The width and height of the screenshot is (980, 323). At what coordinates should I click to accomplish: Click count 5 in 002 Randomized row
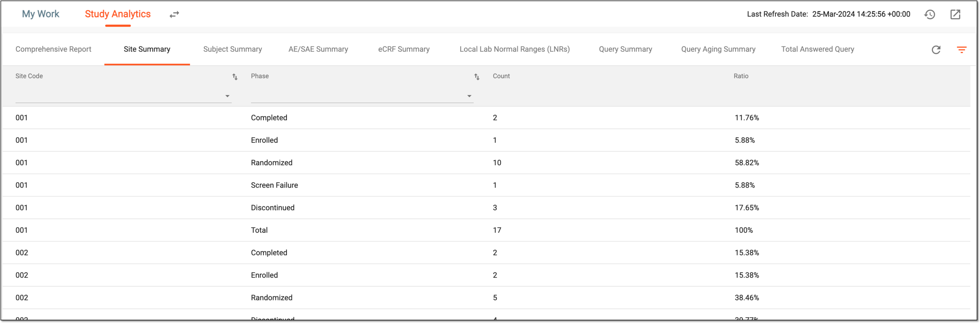(x=495, y=297)
